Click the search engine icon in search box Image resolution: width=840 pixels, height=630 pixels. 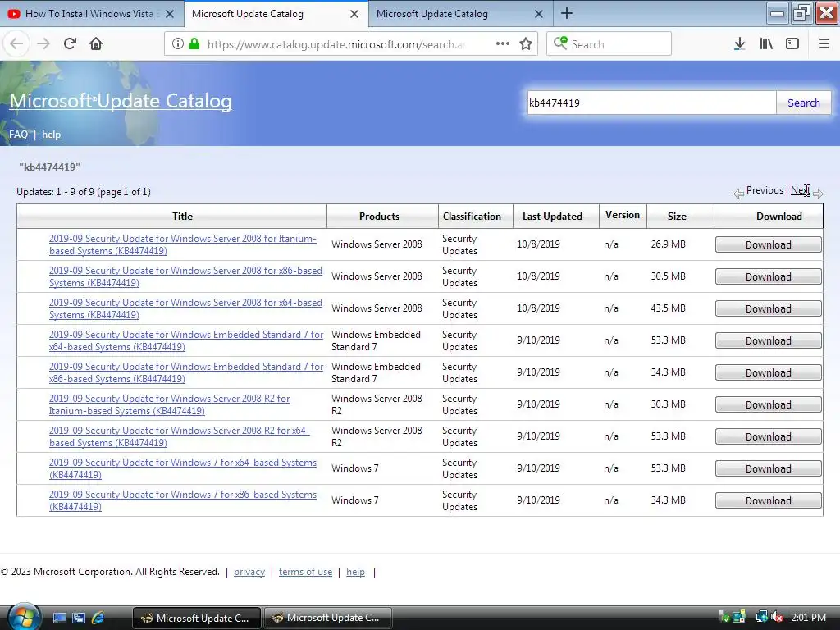(x=560, y=43)
